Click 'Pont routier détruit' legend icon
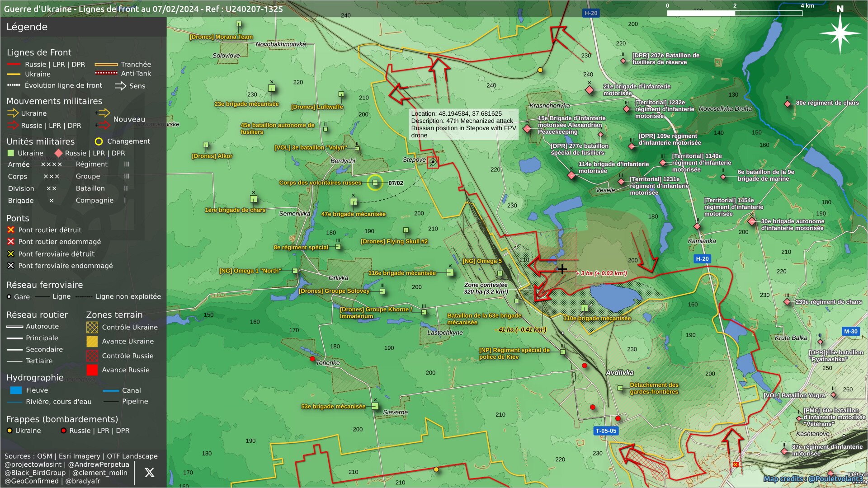 [x=11, y=230]
